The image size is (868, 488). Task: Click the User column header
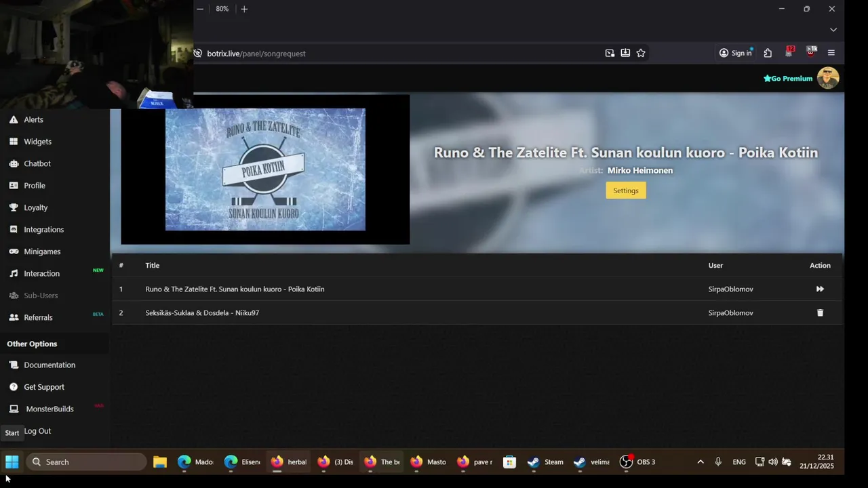coord(715,266)
